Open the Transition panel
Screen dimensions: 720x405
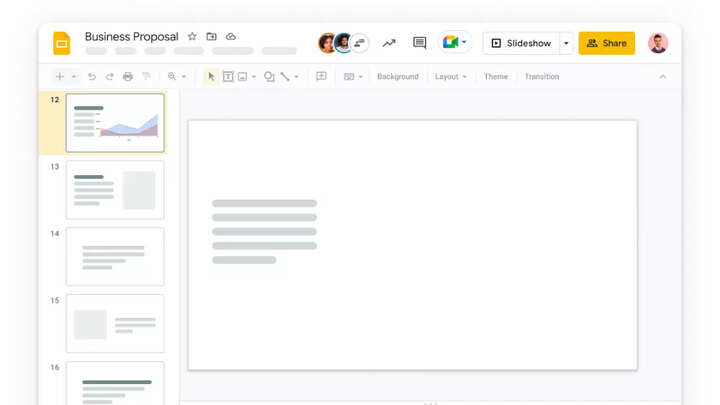tap(541, 77)
